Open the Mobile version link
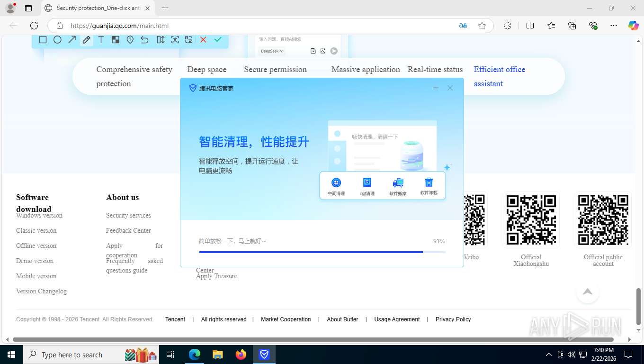644x364 pixels. (36, 276)
